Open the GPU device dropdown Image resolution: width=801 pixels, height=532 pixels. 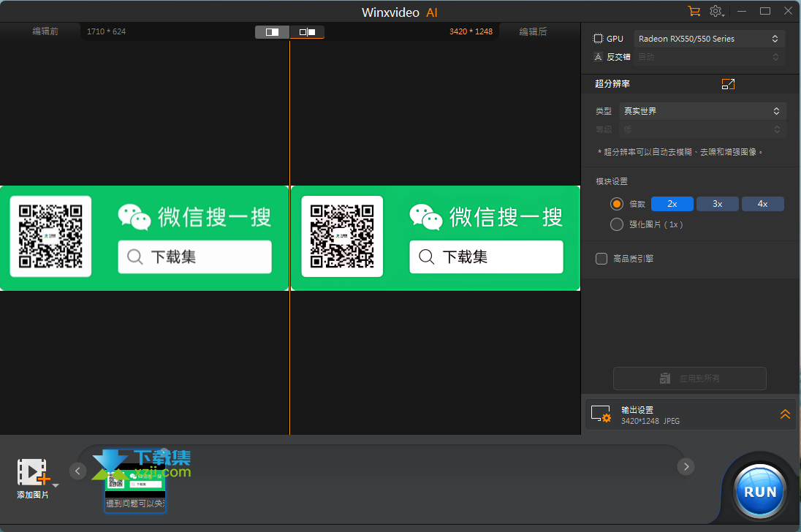pyautogui.click(x=709, y=39)
